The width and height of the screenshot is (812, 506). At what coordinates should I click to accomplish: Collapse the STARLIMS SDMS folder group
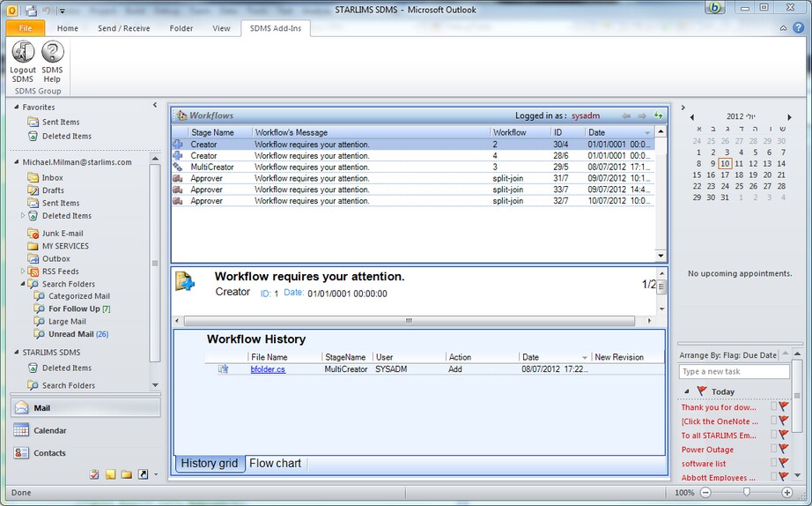click(16, 353)
